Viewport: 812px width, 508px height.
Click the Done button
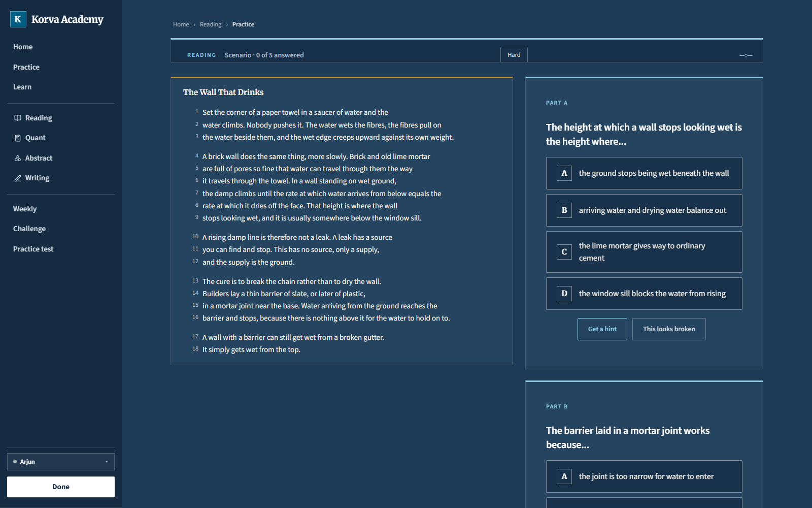coord(61,487)
